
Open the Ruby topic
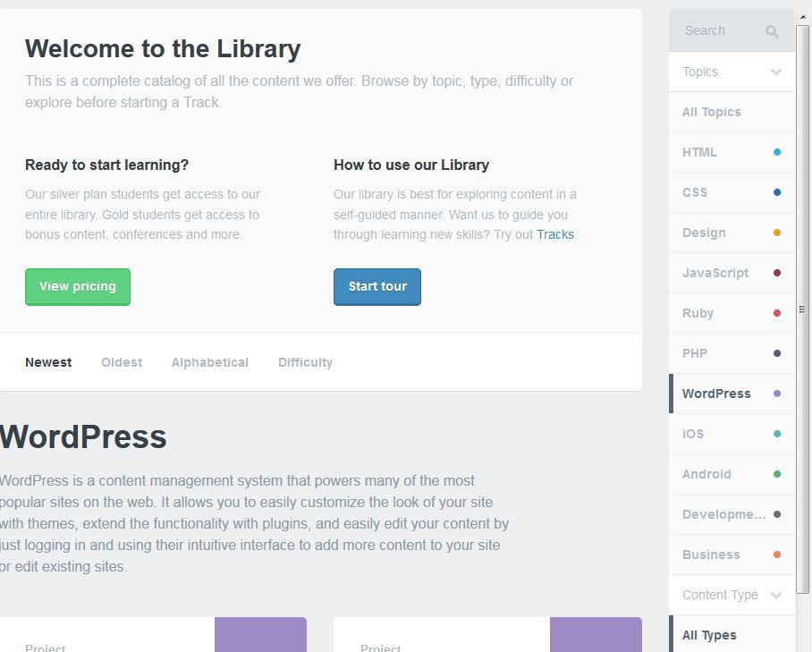(732, 313)
